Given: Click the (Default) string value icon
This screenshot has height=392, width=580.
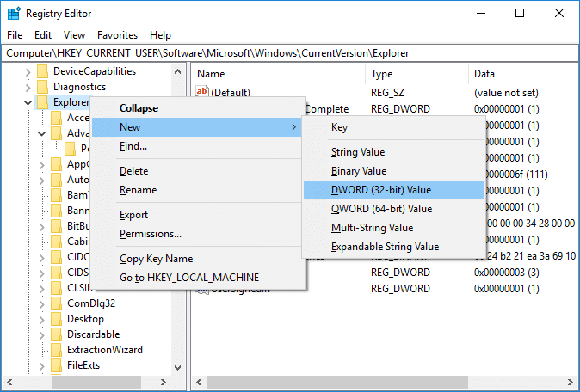Looking at the screenshot, I should [203, 92].
